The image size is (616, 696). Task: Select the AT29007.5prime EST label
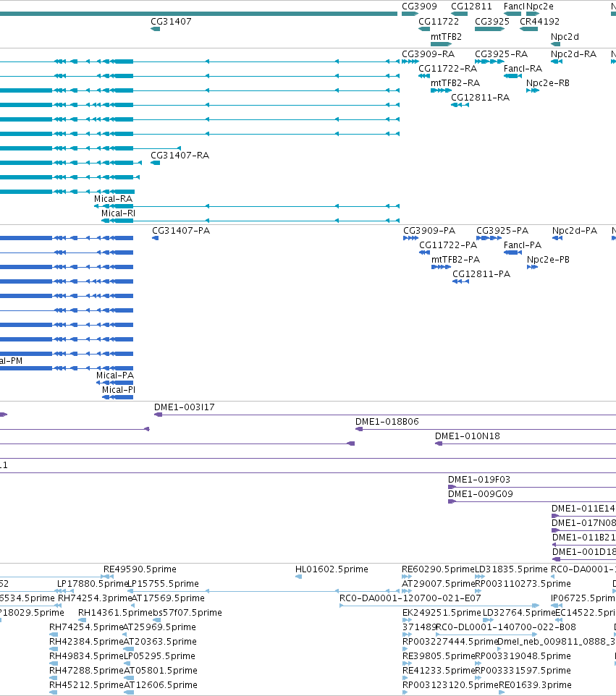click(439, 583)
